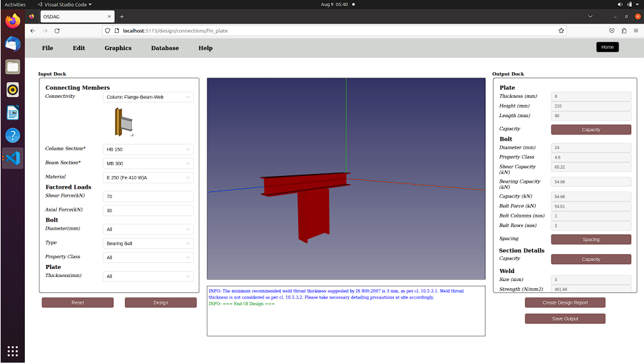
Task: Click Shear Capacity output field 65.22
Action: 591,167
